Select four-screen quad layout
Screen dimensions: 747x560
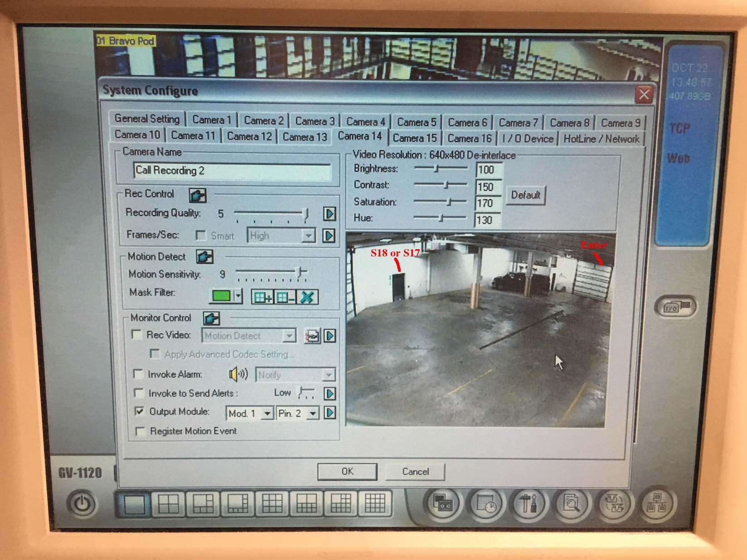168,503
